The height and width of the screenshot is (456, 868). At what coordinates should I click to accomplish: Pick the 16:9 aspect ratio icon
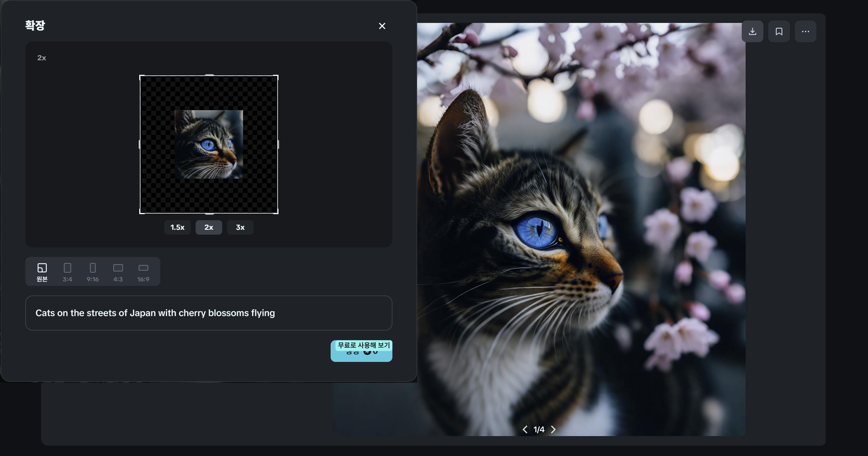point(143,272)
